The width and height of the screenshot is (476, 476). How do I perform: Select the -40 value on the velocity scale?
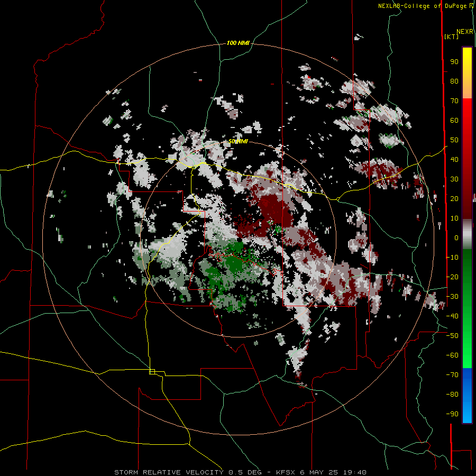[x=452, y=316]
